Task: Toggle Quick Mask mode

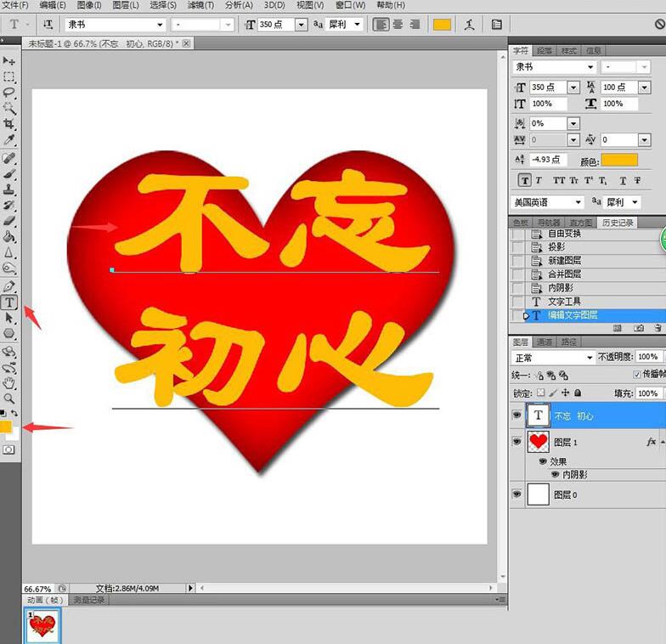Action: coord(8,449)
